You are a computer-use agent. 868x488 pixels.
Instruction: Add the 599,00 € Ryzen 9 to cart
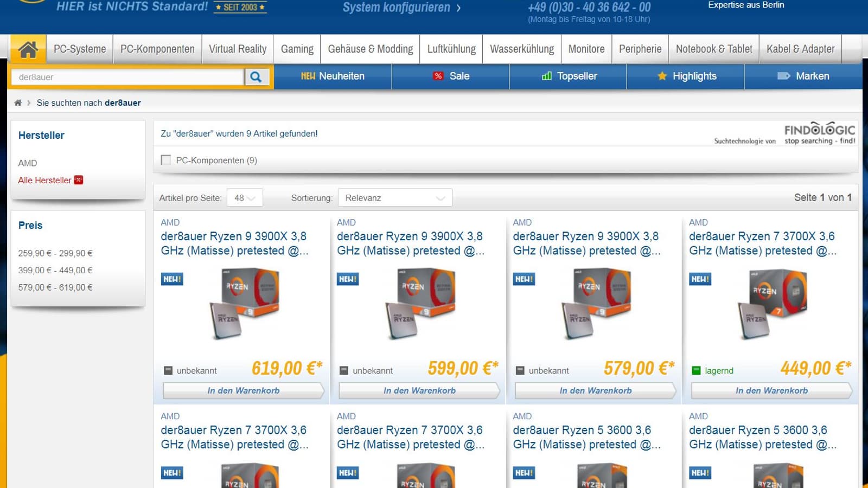coord(419,390)
